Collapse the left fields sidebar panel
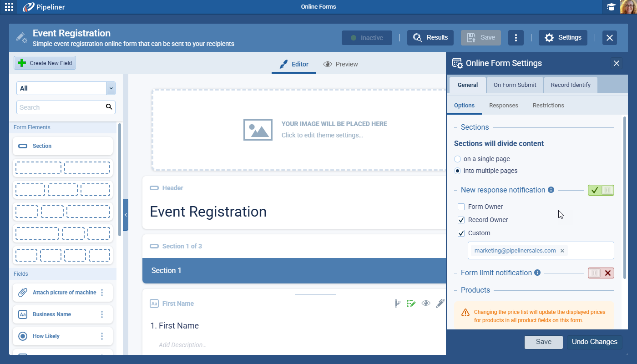Image resolution: width=637 pixels, height=364 pixels. tap(126, 215)
